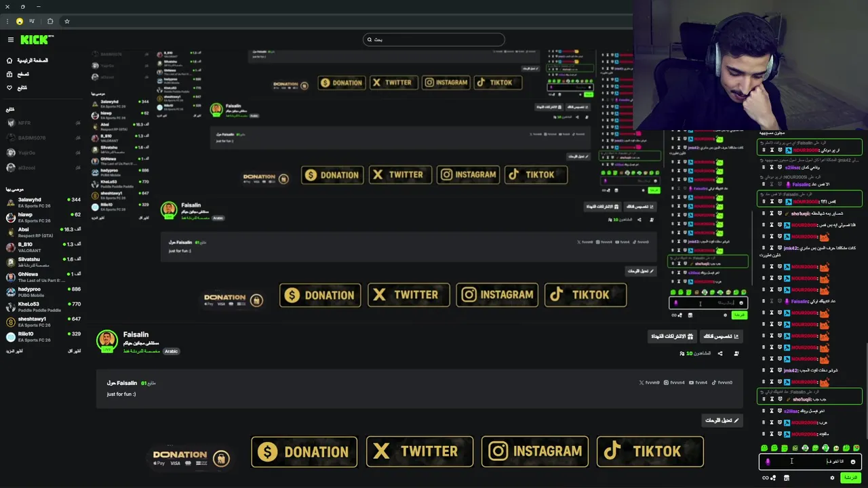Viewport: 868px width, 488px height.
Task: Select BASIM5070 in the main sidebar following list
Action: (43, 138)
